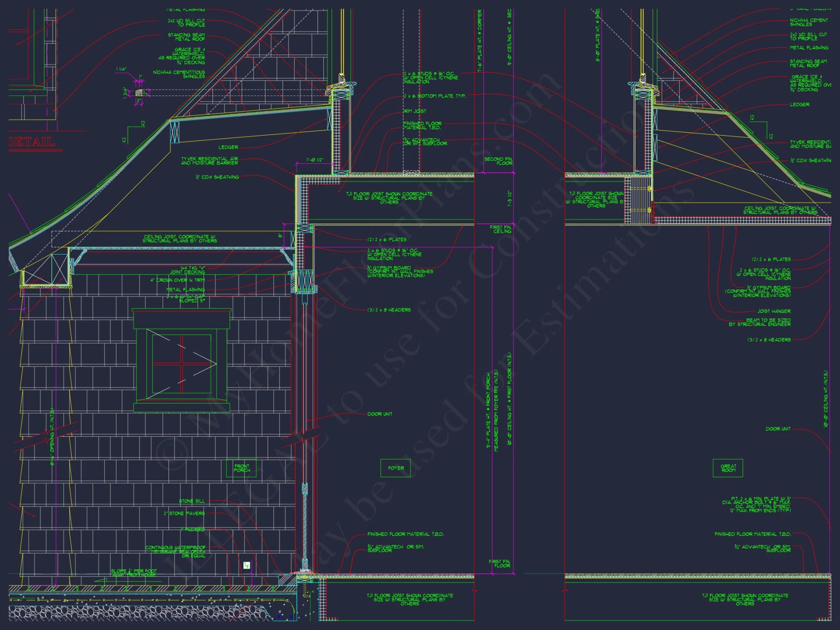This screenshot has height=630, width=840.
Task: Click the left LEDGER annotation
Action: [x=228, y=147]
